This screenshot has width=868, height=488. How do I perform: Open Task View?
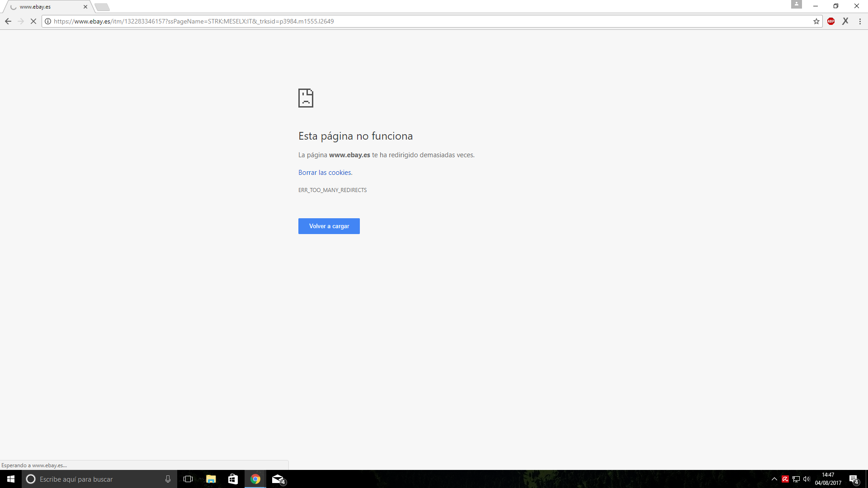(188, 479)
